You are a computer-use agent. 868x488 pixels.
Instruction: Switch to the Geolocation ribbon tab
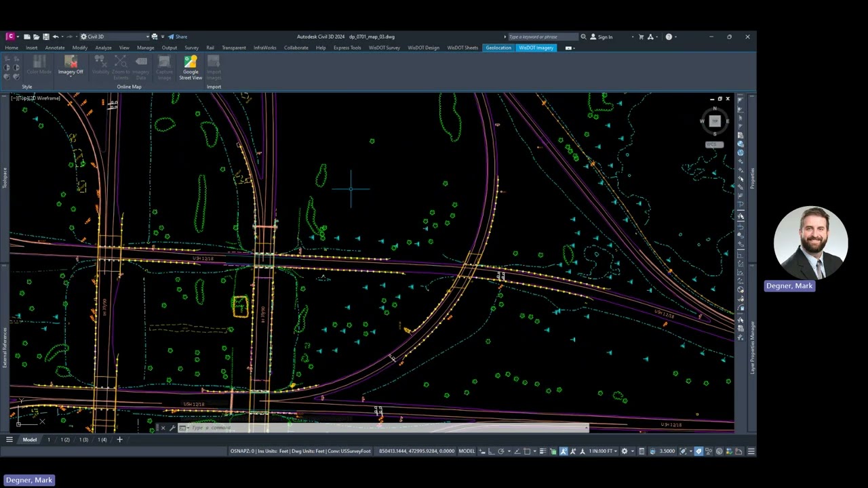click(498, 47)
